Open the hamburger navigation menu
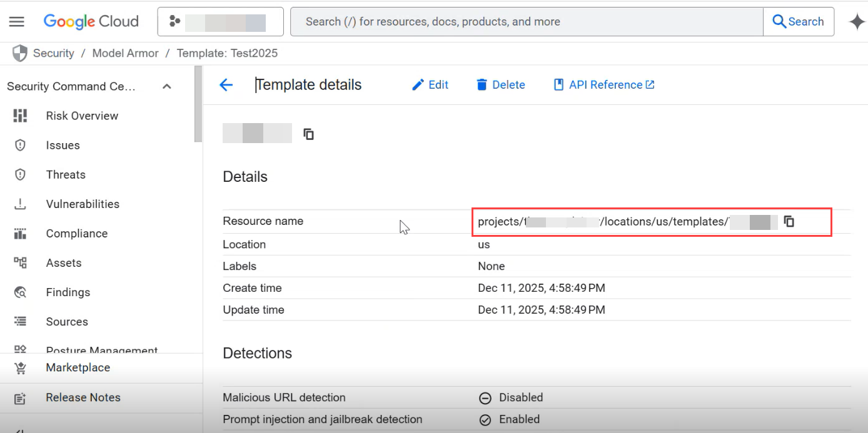 pyautogui.click(x=17, y=22)
